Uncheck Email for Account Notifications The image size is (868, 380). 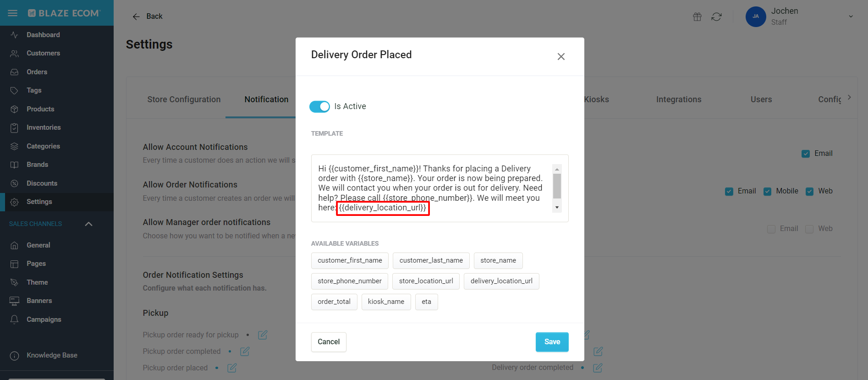click(x=805, y=154)
